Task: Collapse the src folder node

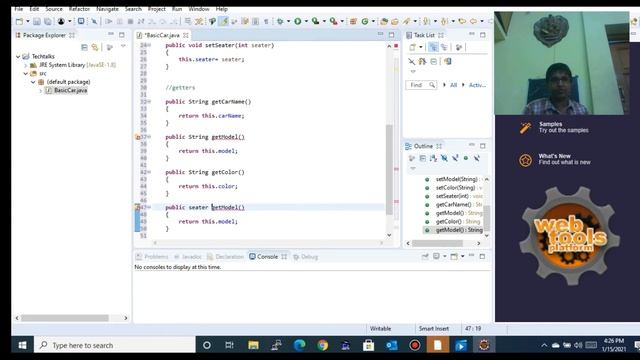Action: [25, 73]
